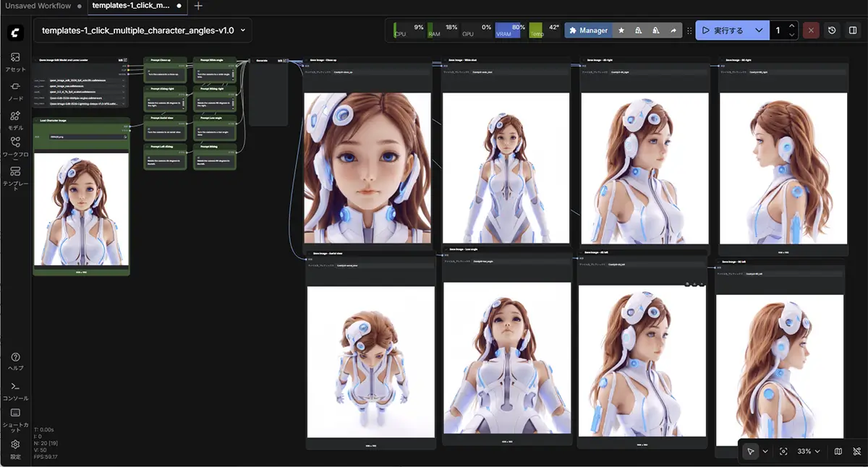Viewport: 868px width, 467px height.
Task: Open the ComfyUI Manager
Action: tap(589, 30)
